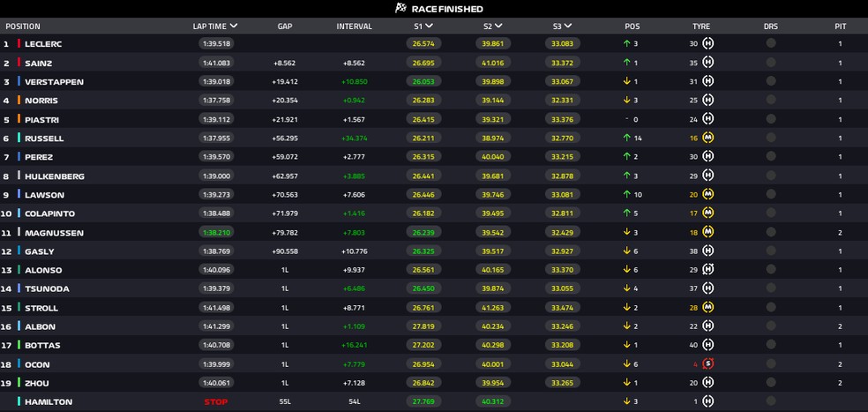
Task: Click Gasly's gap value +90.558
Action: pyautogui.click(x=285, y=251)
